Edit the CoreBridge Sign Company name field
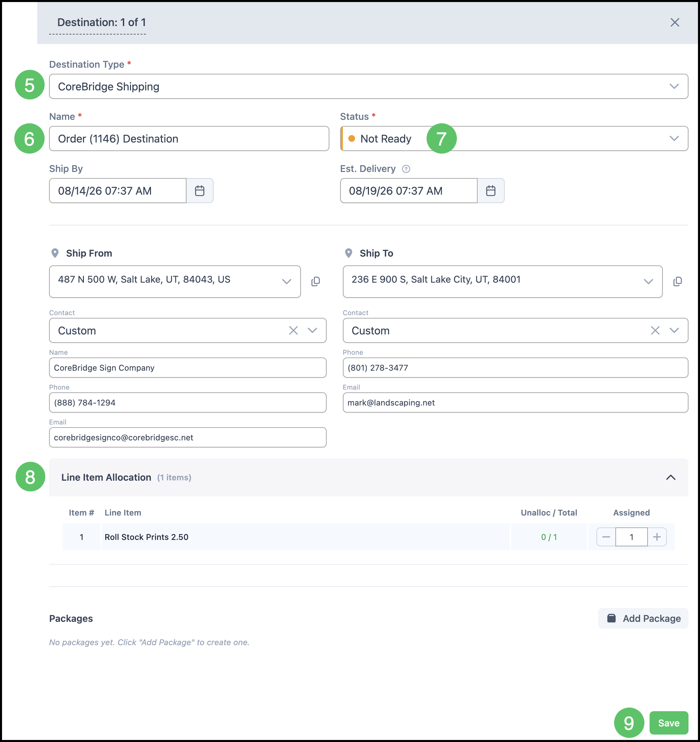700x742 pixels. click(x=188, y=368)
